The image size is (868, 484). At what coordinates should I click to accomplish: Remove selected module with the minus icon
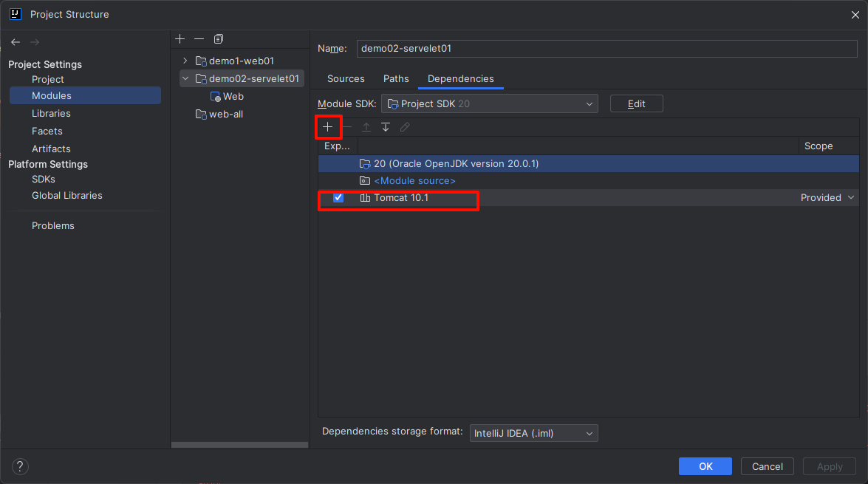199,38
